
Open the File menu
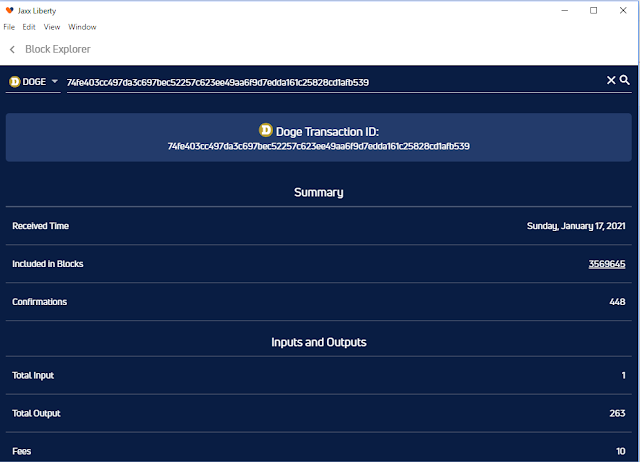(9, 27)
